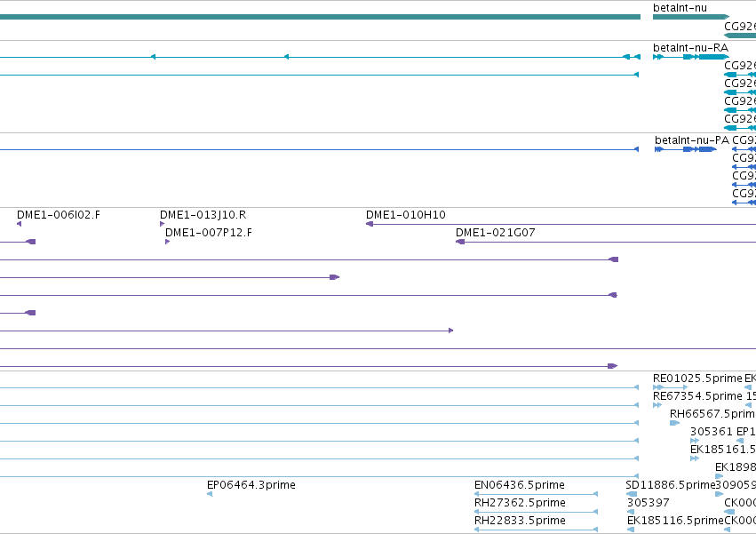Viewport: 756px width, 534px height.
Task: Select the teal betaInt-nu gene arrow bar
Action: [691, 17]
